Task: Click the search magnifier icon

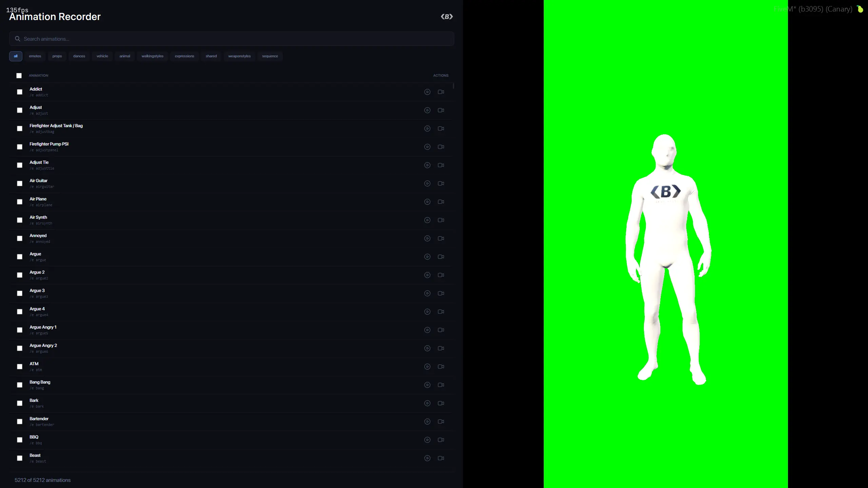Action: tap(18, 39)
